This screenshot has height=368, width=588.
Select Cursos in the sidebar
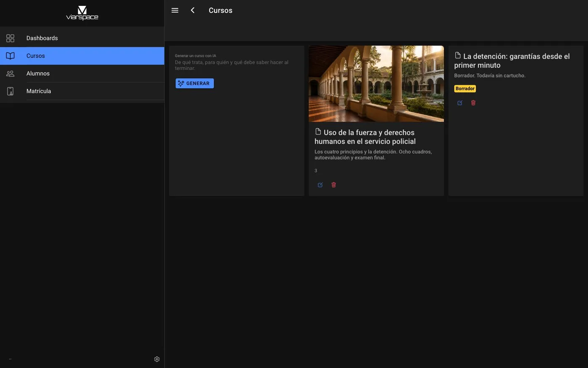tap(82, 56)
